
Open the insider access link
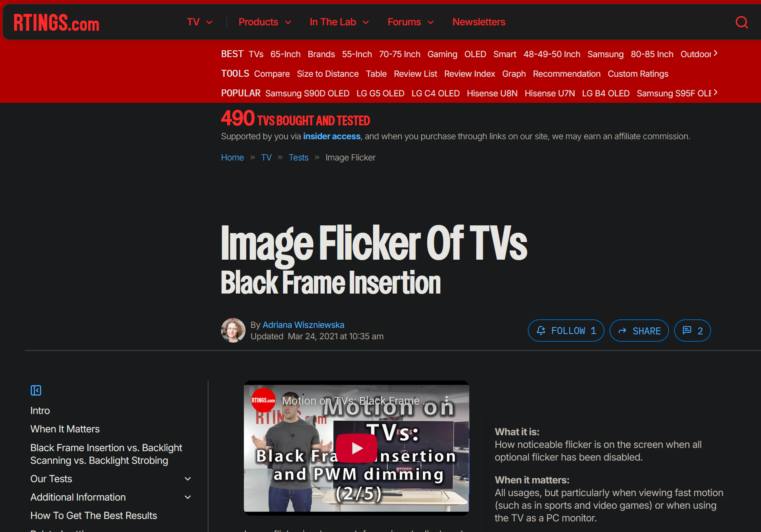(331, 136)
